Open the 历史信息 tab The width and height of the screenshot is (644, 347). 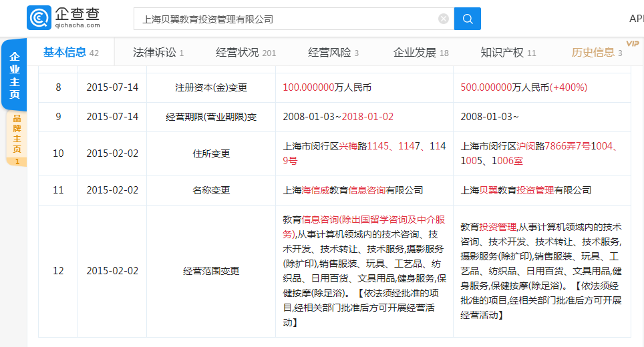point(597,53)
